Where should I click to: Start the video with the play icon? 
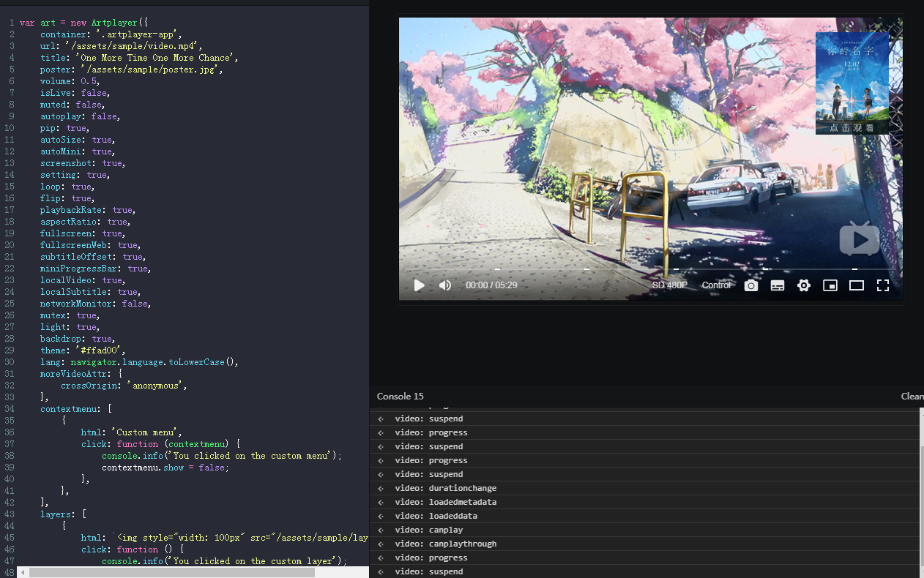click(x=420, y=285)
